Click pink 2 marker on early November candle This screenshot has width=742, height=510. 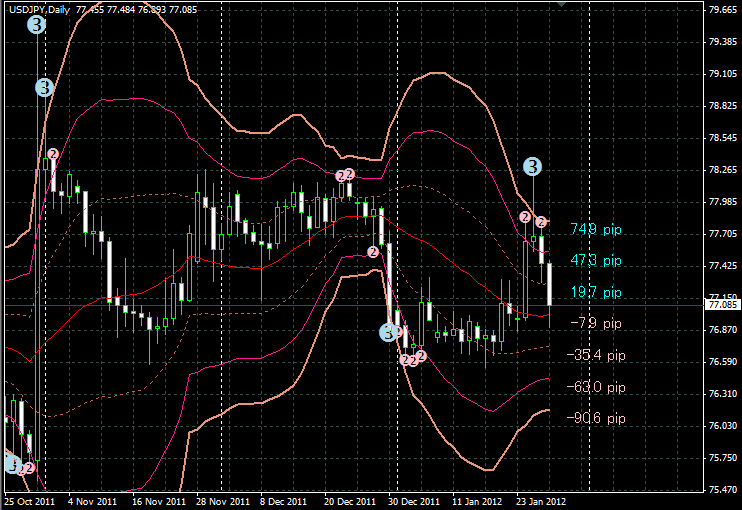pos(53,154)
